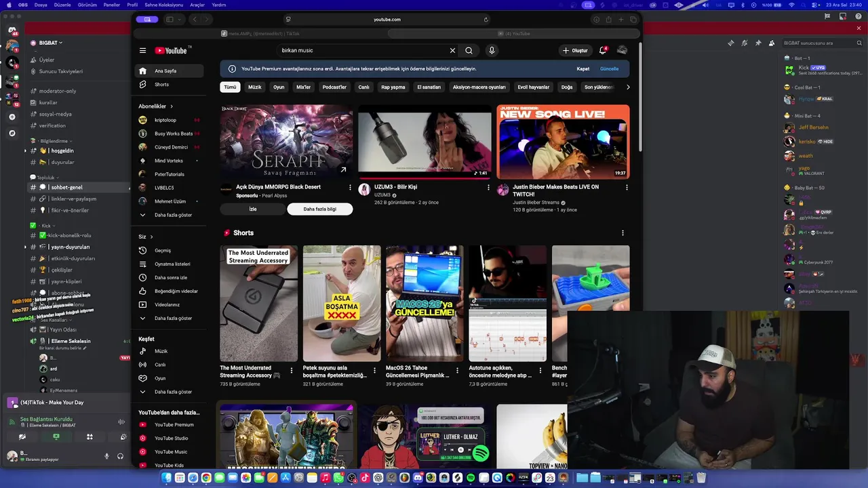The height and width of the screenshot is (488, 868).
Task: Open the YouTube account avatar menu
Action: [622, 50]
